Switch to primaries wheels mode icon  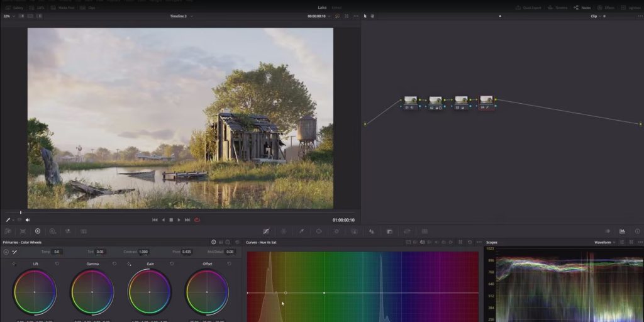click(214, 242)
